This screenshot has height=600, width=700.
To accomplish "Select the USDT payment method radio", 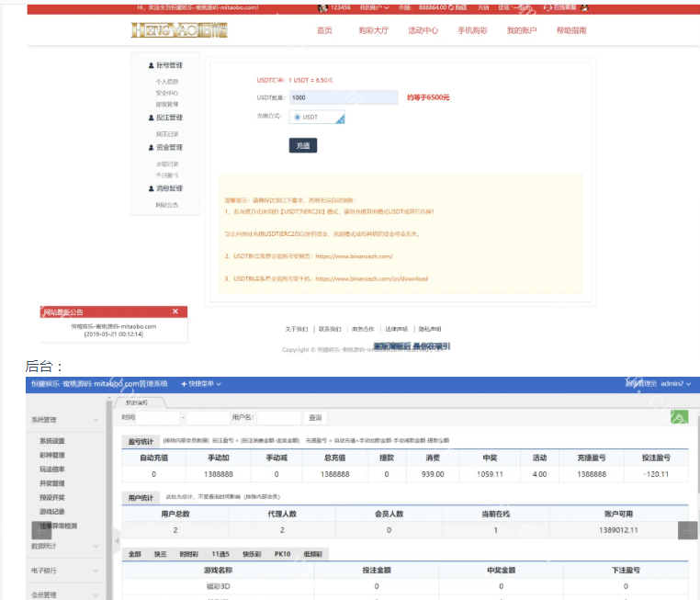I will (x=298, y=118).
